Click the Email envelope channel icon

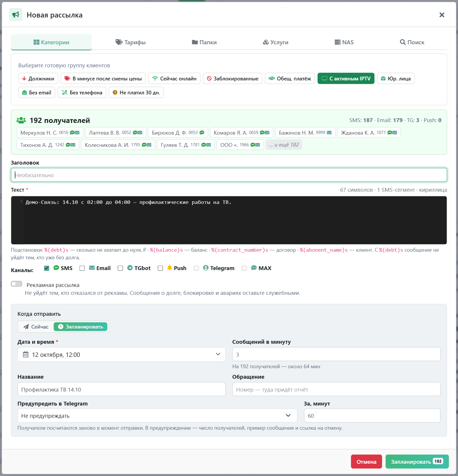(x=92, y=268)
